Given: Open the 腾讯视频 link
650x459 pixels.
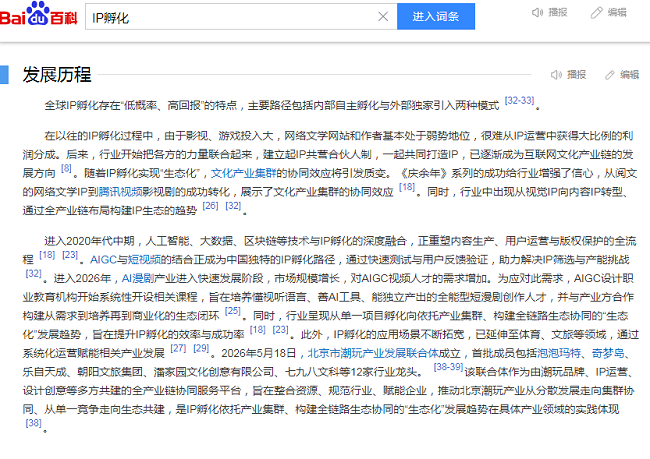Looking at the screenshot, I should coord(120,192).
